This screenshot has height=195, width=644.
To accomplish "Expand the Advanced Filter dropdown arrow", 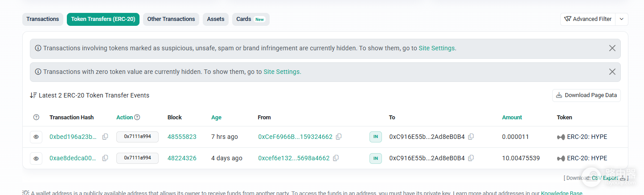I will pyautogui.click(x=622, y=19).
